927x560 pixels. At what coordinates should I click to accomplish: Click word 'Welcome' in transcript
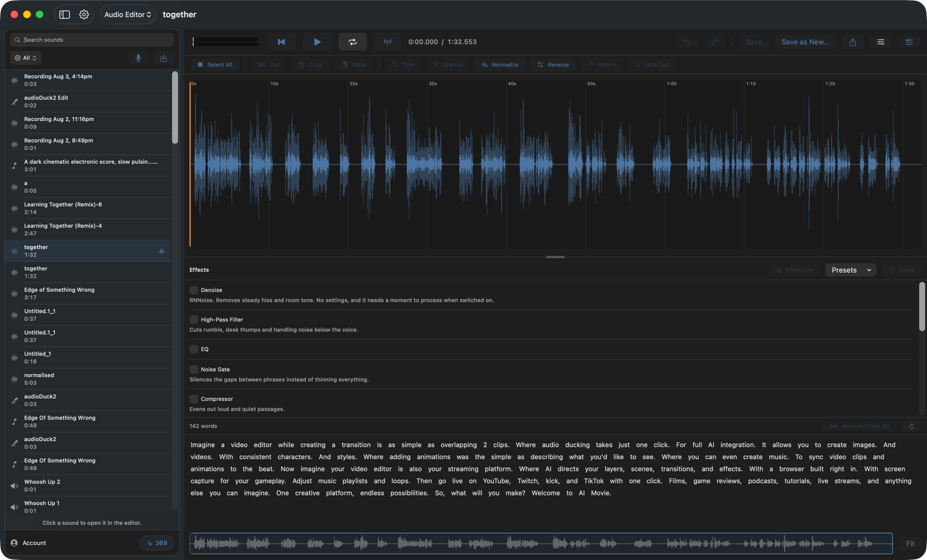(546, 493)
